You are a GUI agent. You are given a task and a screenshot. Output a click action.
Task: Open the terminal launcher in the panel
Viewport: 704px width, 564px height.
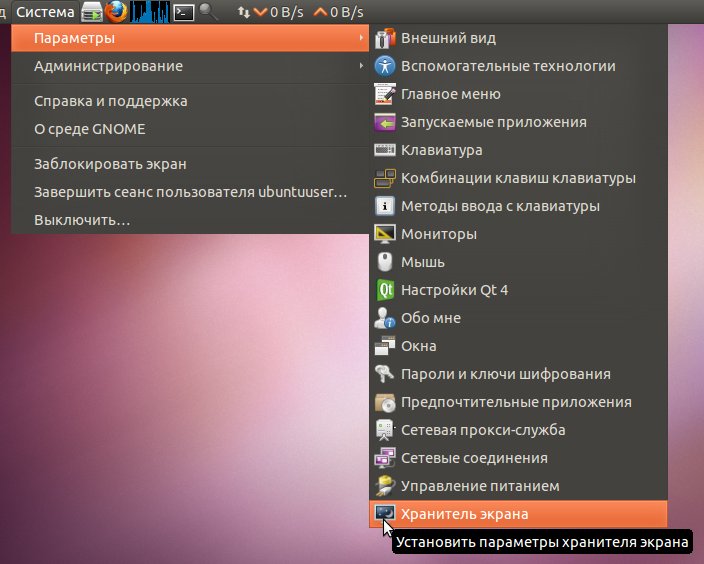(x=184, y=12)
